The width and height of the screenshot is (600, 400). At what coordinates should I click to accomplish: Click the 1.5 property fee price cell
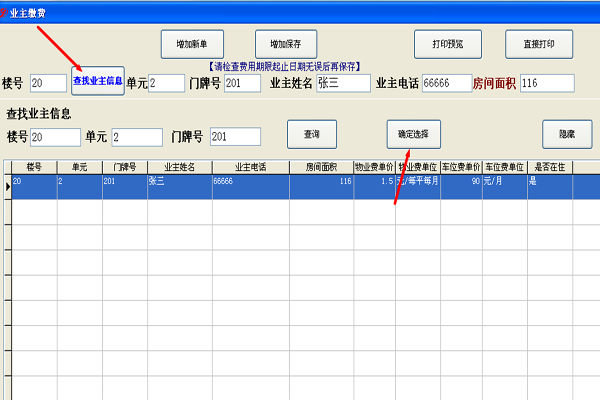pyautogui.click(x=374, y=187)
